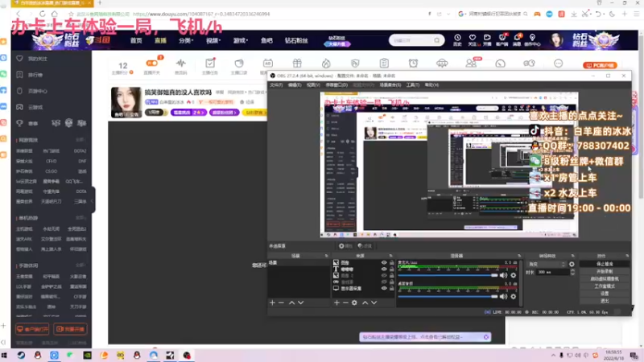Open Steam from the Windows taskbar

tap(21, 355)
